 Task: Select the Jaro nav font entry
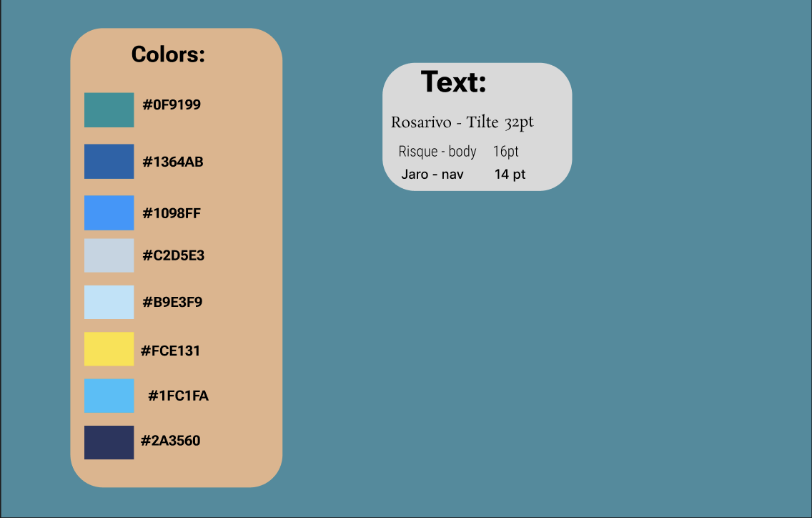click(x=434, y=173)
